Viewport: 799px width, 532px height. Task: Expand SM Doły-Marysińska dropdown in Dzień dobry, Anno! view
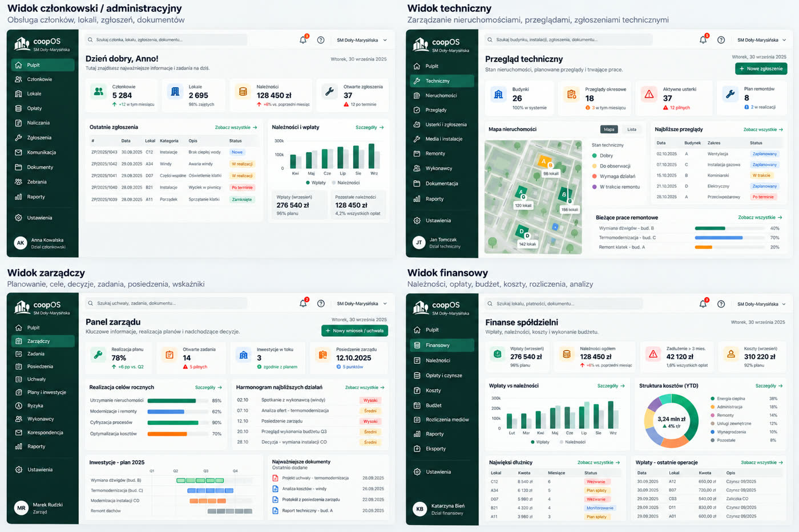point(362,40)
